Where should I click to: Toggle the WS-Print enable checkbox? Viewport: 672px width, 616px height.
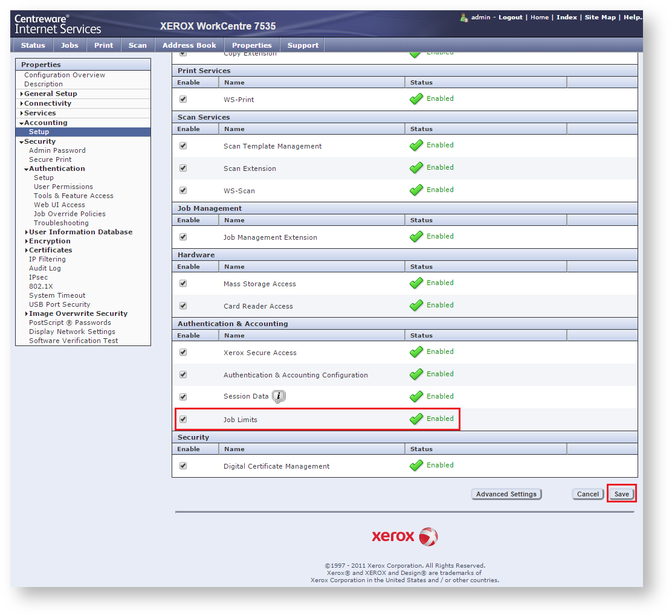[183, 99]
